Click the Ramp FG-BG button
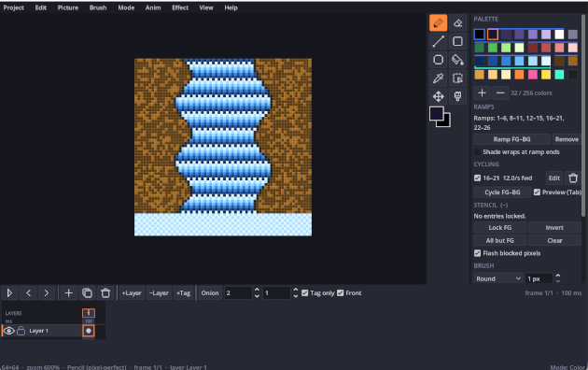 [x=511, y=139]
